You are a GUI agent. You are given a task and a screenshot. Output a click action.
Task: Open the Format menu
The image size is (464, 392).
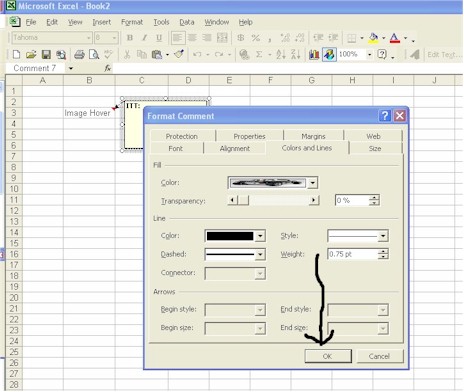pos(132,22)
